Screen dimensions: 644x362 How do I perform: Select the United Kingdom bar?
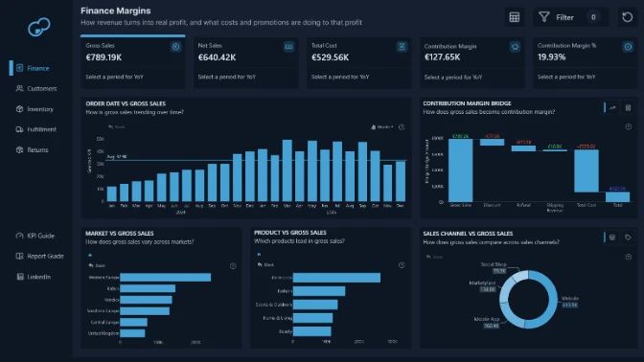[x=132, y=333]
